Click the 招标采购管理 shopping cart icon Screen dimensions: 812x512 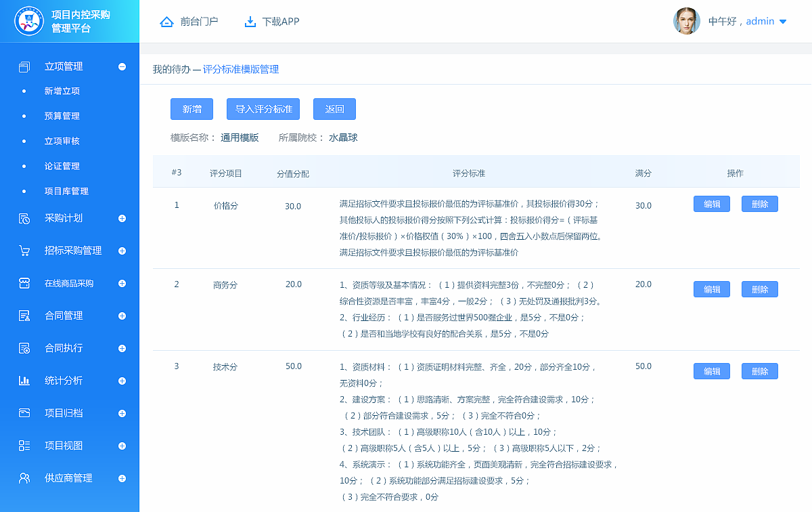coord(24,251)
